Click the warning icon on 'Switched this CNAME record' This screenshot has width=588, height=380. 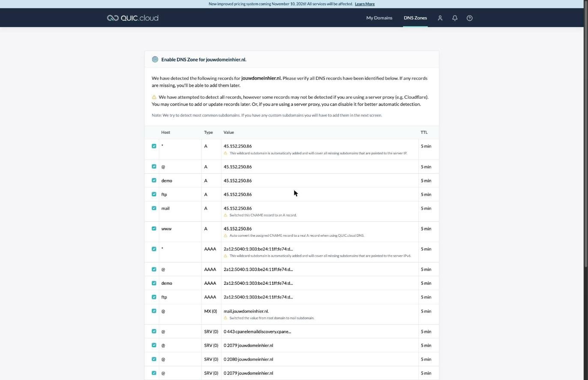pos(225,215)
